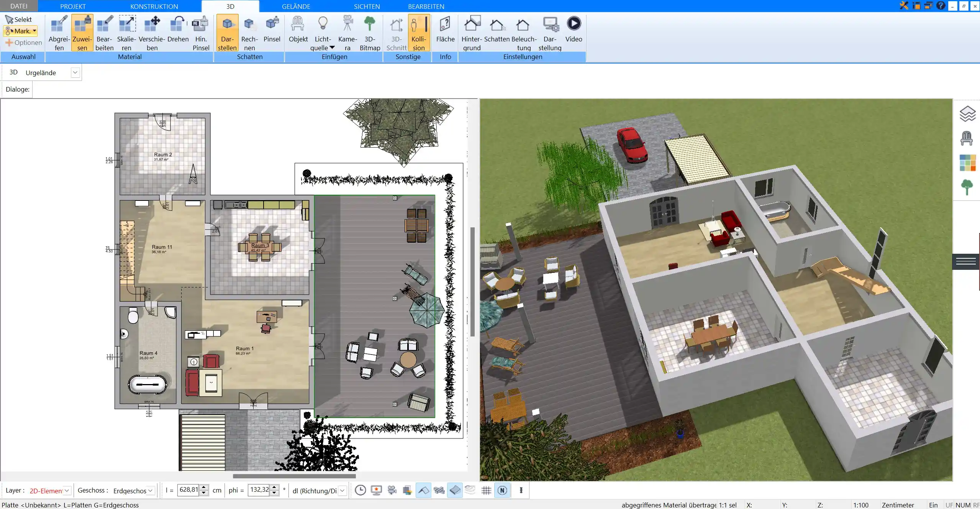Open the materials color palette sidebar icon
The height and width of the screenshot is (509, 980).
coord(967,163)
